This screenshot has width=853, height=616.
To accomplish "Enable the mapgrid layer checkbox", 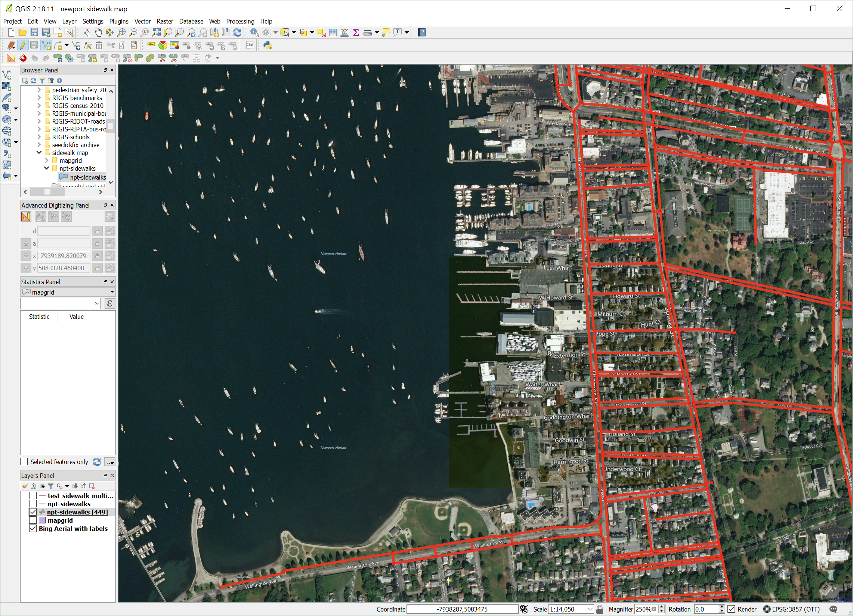I will point(33,520).
